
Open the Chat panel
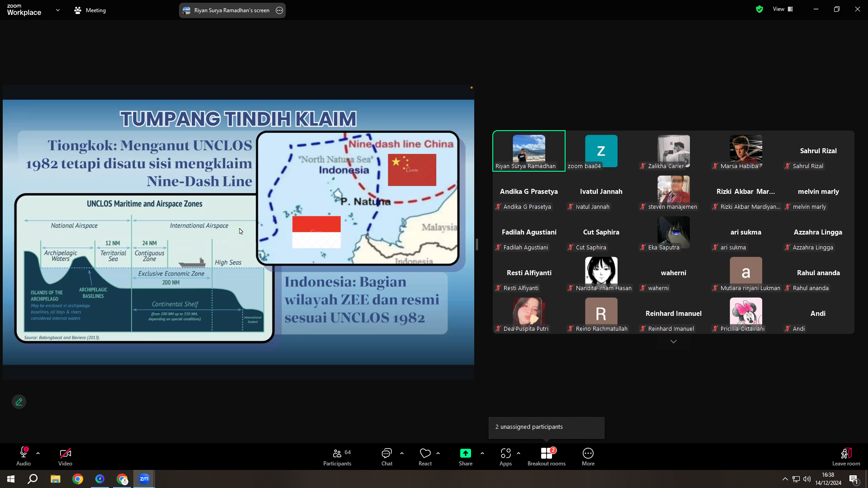click(x=387, y=456)
